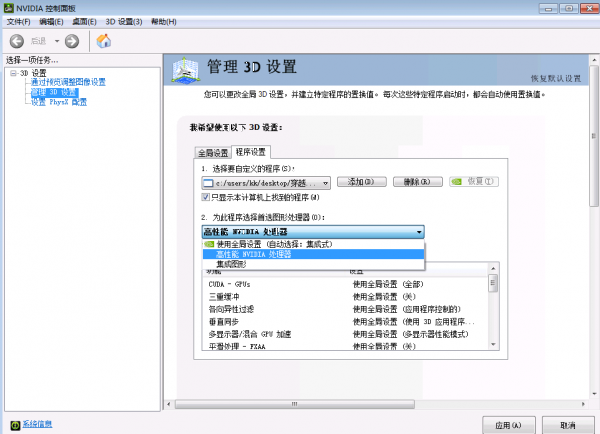The width and height of the screenshot is (600, 434).
Task: Select the 各向异性过滤 setting row
Action: pos(345,309)
